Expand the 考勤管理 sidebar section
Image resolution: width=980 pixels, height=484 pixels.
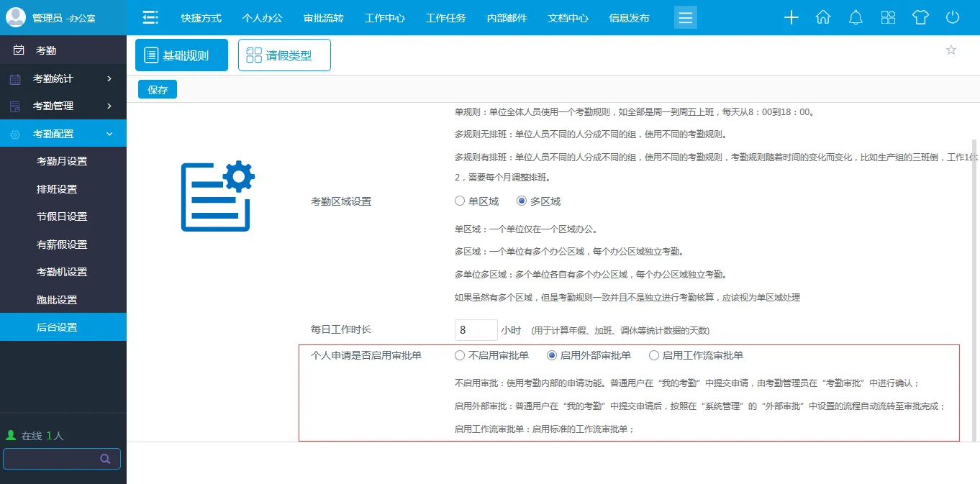coord(63,106)
